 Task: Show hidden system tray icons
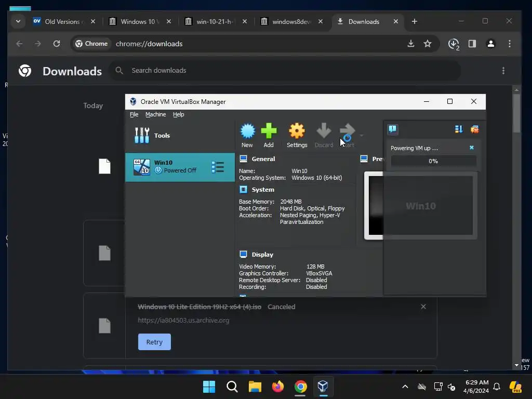tap(405, 387)
